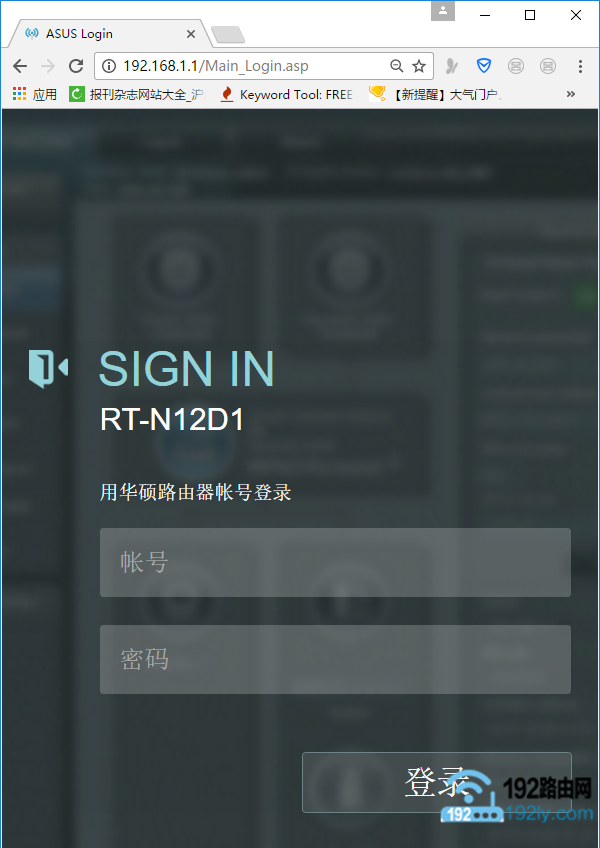Open Chrome's three-dot menu
Image resolution: width=600 pixels, height=848 pixels.
[580, 66]
